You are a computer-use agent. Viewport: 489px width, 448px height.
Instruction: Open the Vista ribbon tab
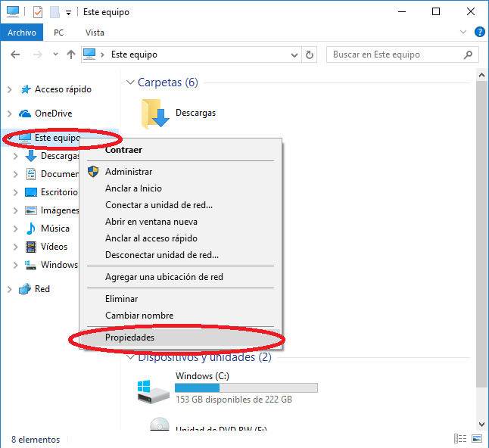click(x=95, y=33)
